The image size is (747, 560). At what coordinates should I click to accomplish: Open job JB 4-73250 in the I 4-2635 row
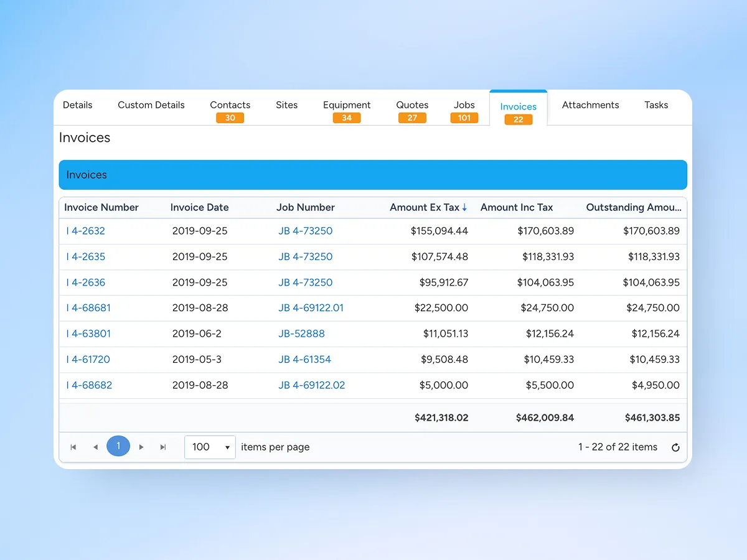click(306, 256)
